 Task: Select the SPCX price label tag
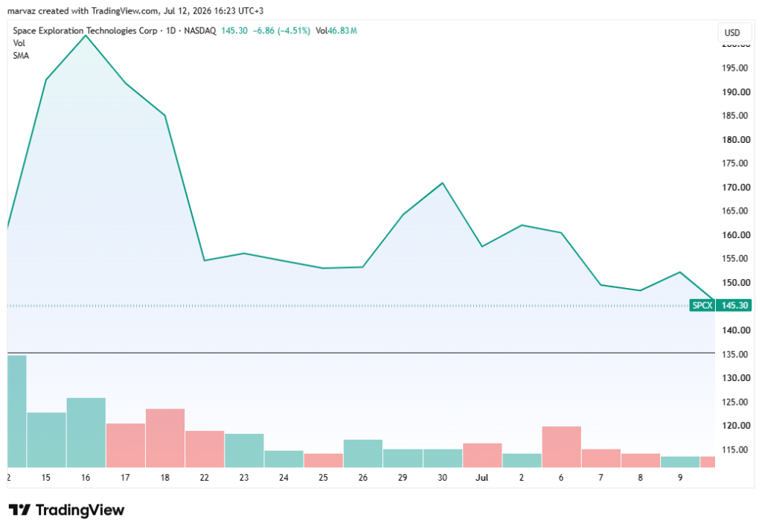point(702,306)
